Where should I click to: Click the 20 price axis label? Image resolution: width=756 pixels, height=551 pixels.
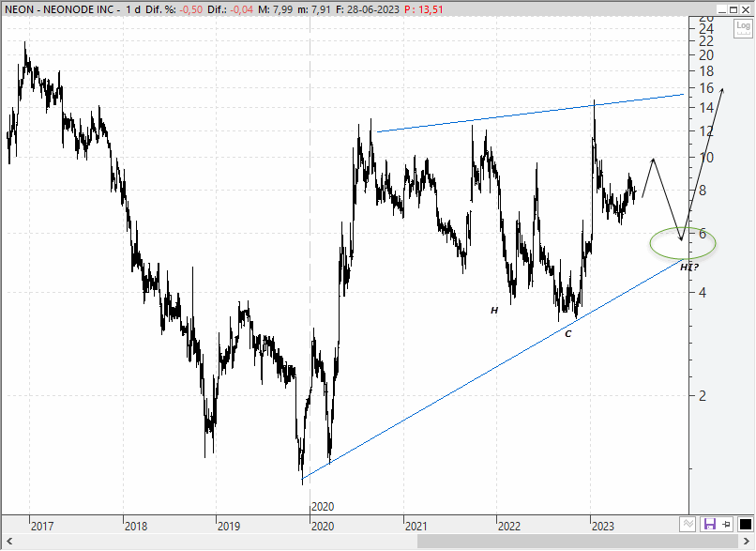[x=706, y=55]
